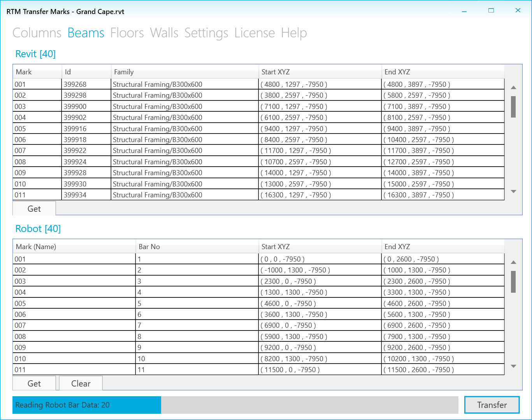Clear the Robot table data
The width and height of the screenshot is (532, 420).
click(81, 383)
